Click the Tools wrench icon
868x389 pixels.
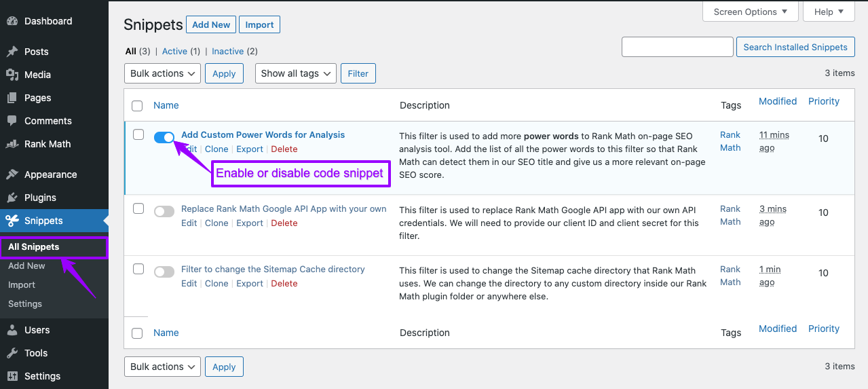pos(12,353)
